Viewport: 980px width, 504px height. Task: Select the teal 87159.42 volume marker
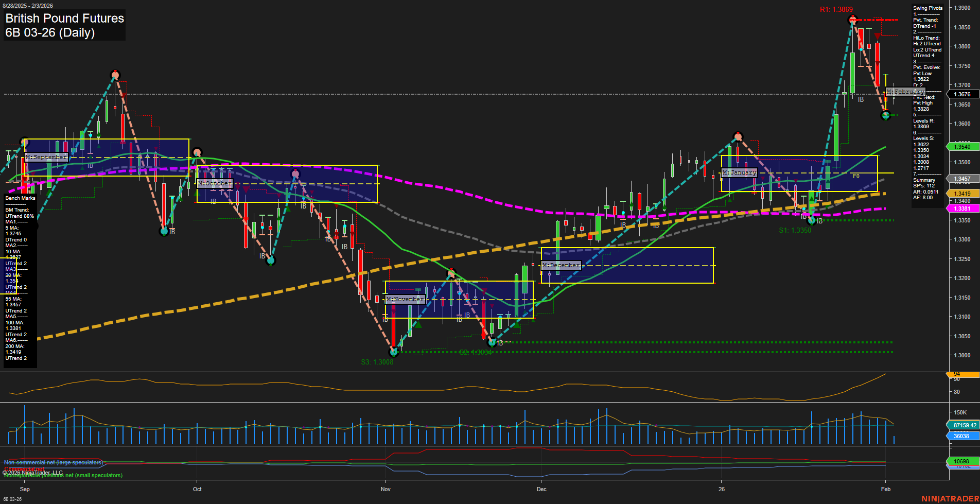[x=964, y=425]
